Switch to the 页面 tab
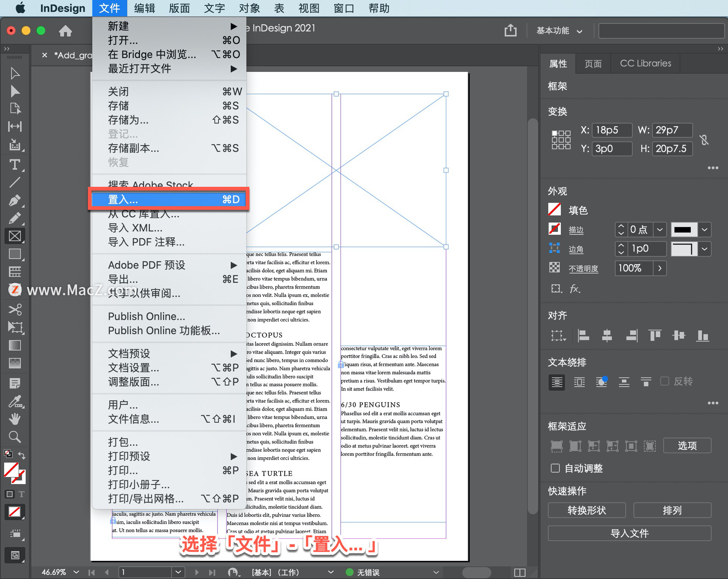 [x=593, y=63]
